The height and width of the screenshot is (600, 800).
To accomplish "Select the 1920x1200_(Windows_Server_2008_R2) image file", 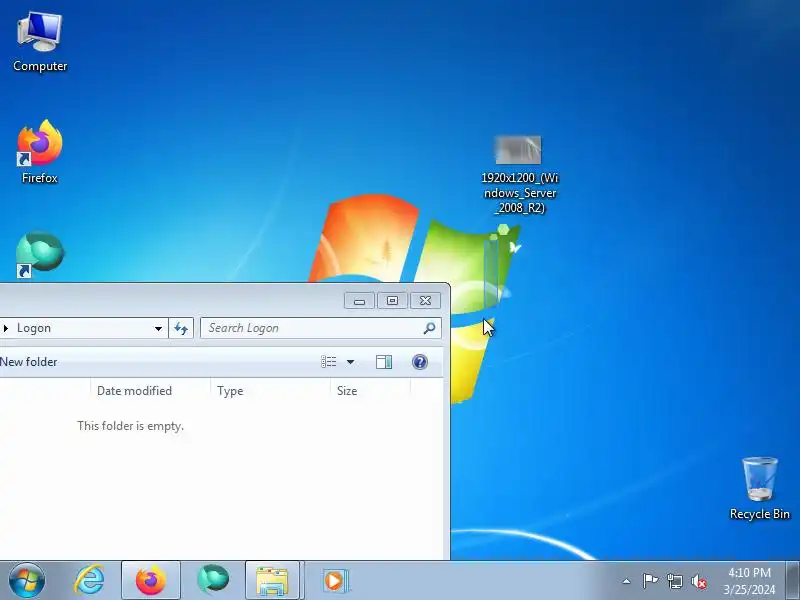I will pyautogui.click(x=519, y=174).
